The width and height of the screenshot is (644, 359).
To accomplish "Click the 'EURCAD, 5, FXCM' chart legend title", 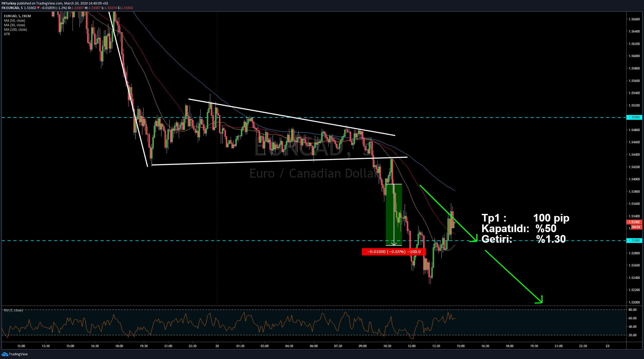I will (x=17, y=16).
